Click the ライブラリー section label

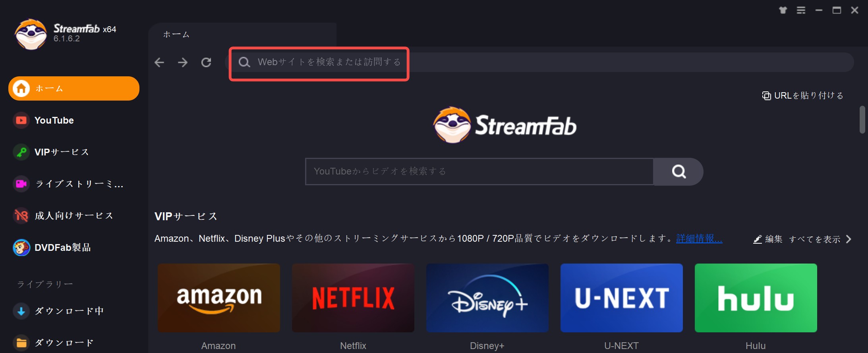click(45, 284)
